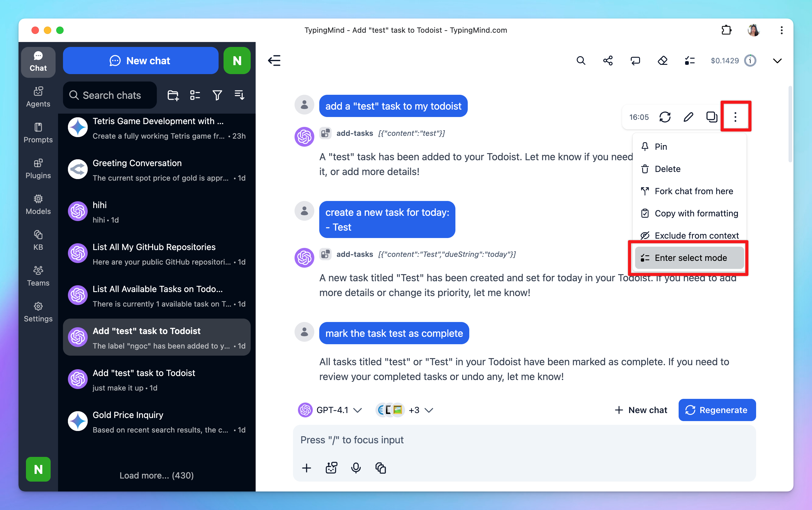Image resolution: width=812 pixels, height=510 pixels.
Task: Open the Tetris Game Development chat
Action: [157, 128]
